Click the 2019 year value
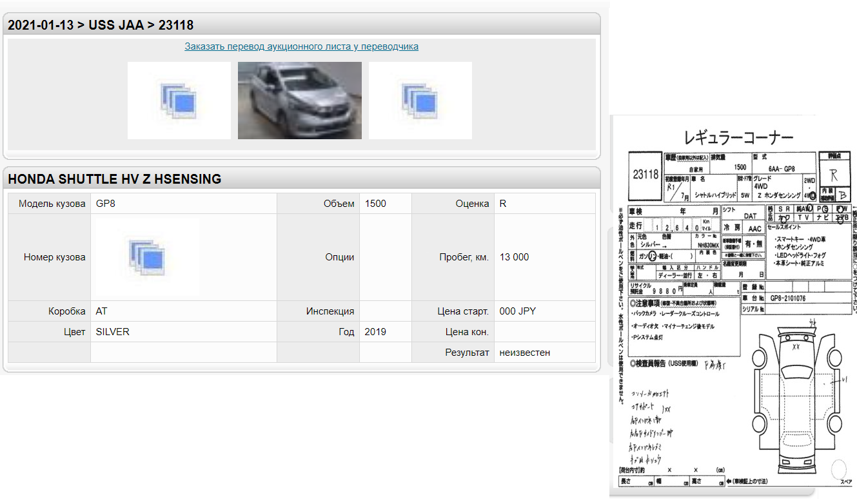Image resolution: width=857 pixels, height=504 pixels. pyautogui.click(x=375, y=332)
